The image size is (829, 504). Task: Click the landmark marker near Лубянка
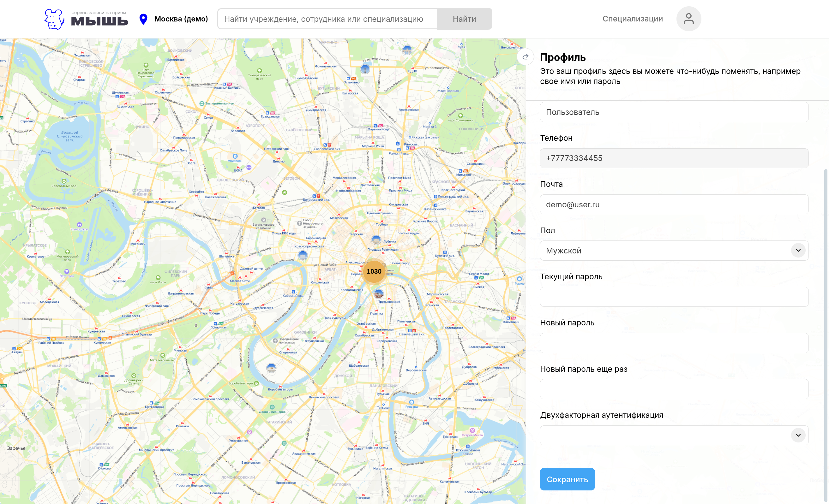coord(376,240)
